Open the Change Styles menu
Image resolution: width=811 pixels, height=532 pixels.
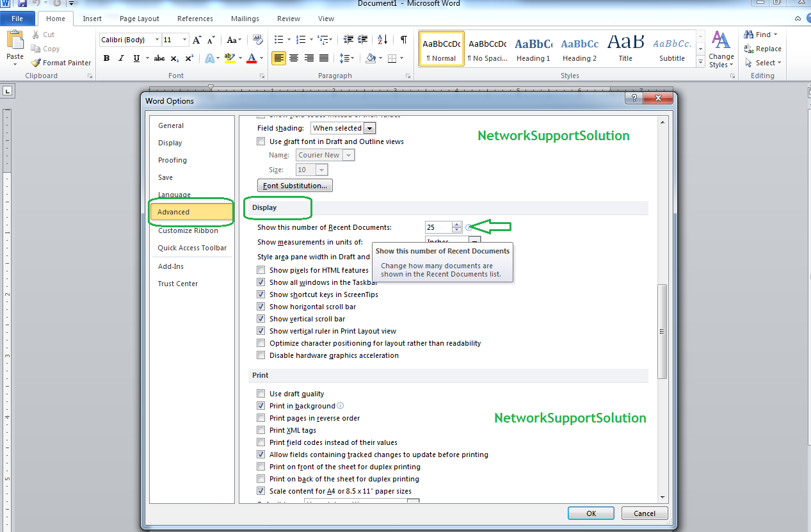click(x=721, y=50)
